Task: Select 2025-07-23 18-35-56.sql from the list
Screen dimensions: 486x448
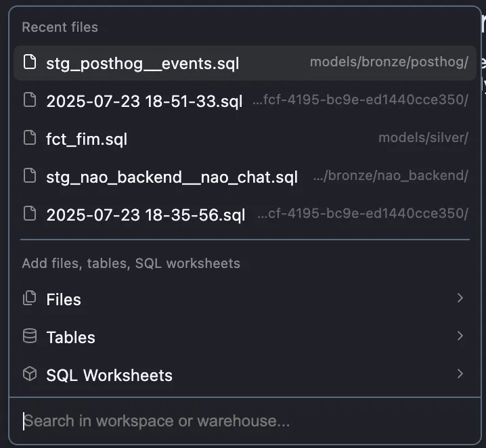Action: pyautogui.click(x=146, y=215)
